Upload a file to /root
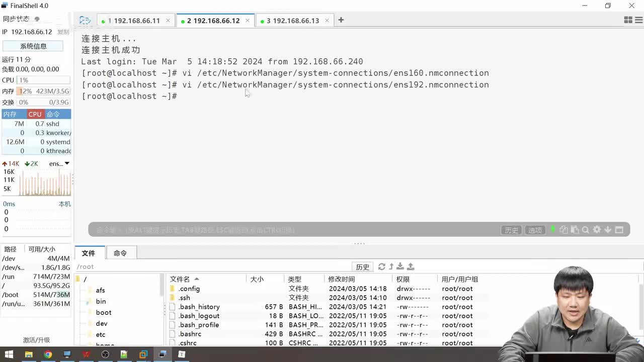This screenshot has width=644, height=362. point(411,266)
